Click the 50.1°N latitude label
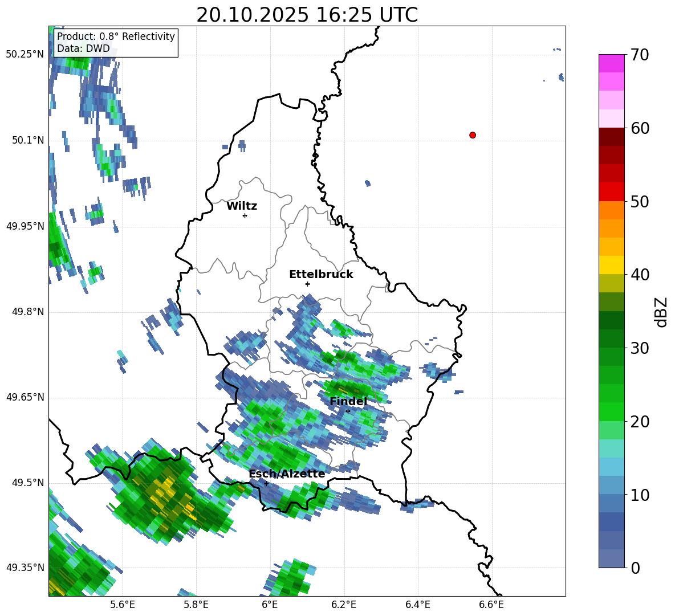 28,140
